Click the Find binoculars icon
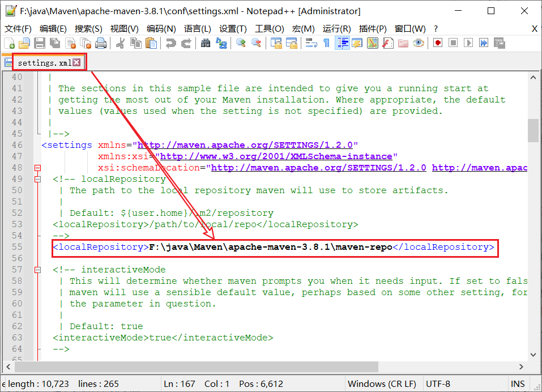 (206, 43)
